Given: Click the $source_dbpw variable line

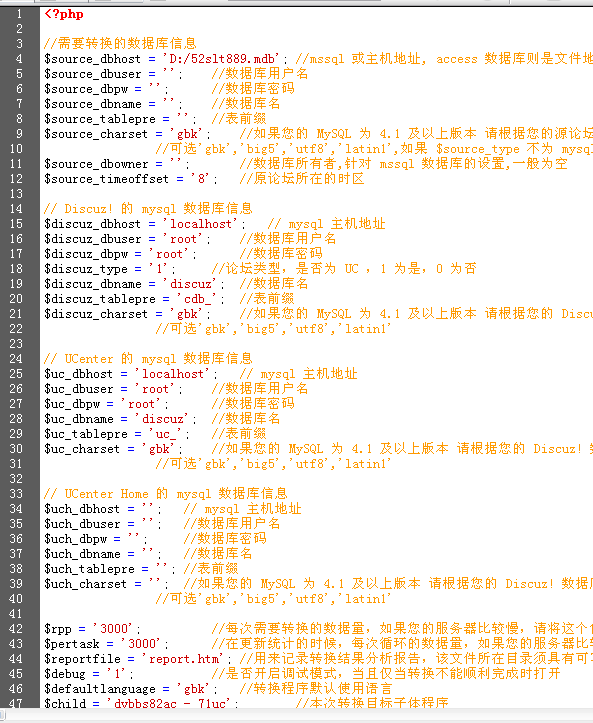Looking at the screenshot, I should pyautogui.click(x=86, y=89).
